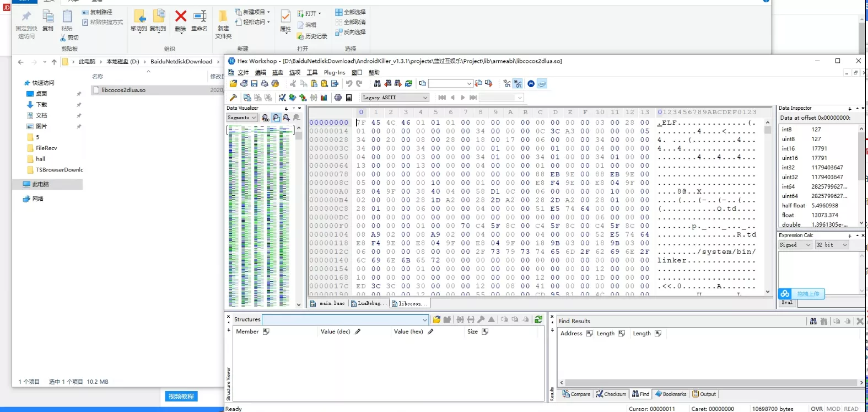Click the Find Results horizontal scrollbar

711,382
